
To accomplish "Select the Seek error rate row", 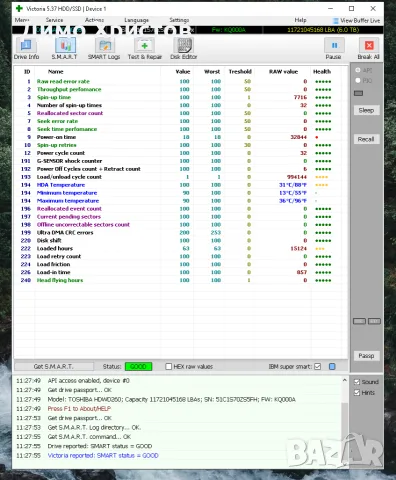I will coord(180,121).
